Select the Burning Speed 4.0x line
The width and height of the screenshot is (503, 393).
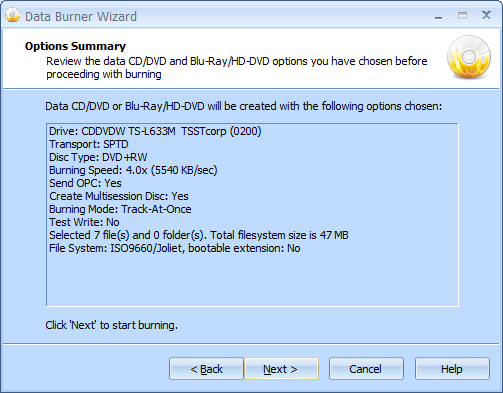[133, 170]
